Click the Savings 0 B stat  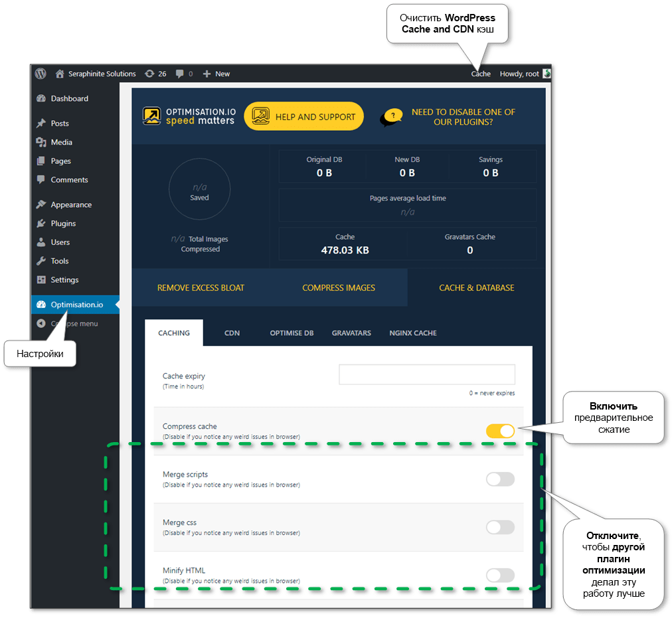pyautogui.click(x=491, y=167)
